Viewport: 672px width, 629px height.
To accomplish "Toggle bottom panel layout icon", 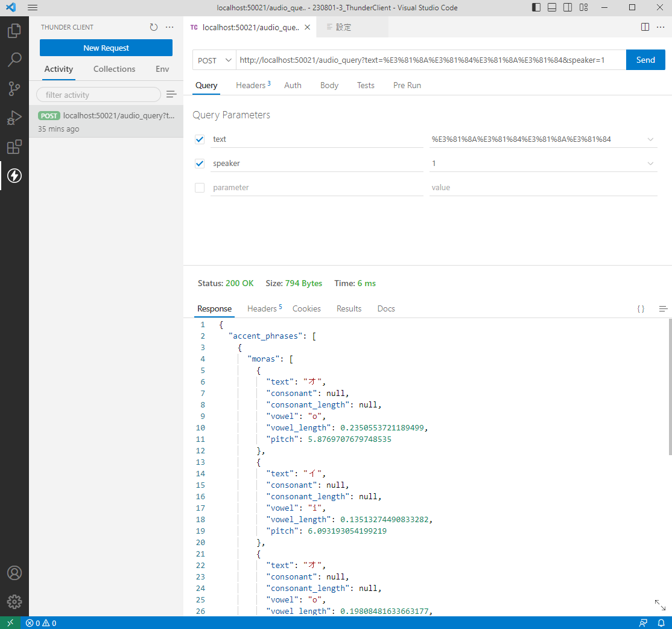I will pos(552,7).
